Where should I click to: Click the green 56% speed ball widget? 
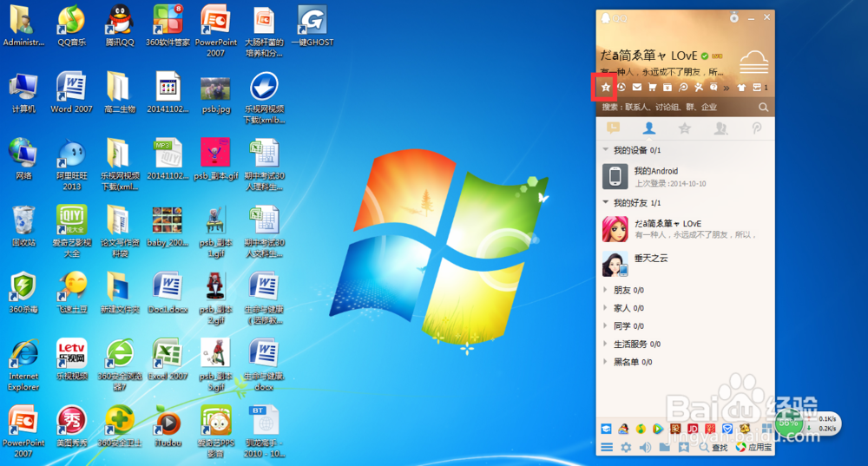coord(789,423)
